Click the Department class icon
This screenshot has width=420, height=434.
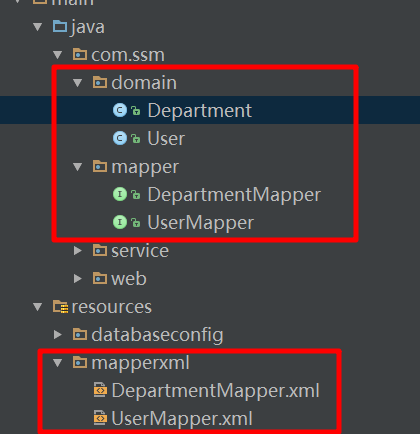pyautogui.click(x=120, y=110)
